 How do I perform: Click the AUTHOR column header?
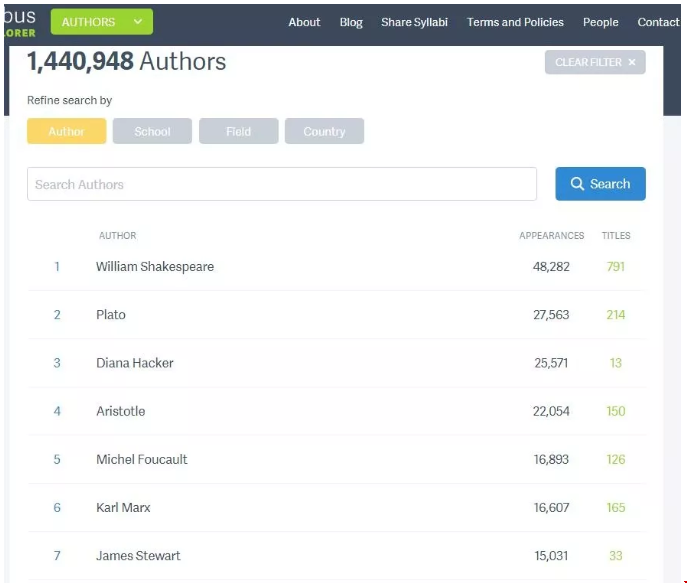tap(117, 236)
